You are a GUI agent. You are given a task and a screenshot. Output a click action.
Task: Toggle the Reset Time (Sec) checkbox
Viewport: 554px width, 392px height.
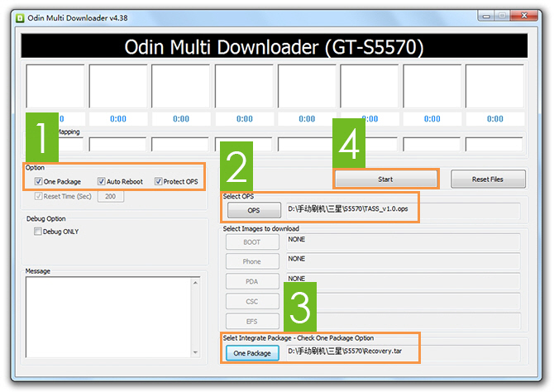coord(38,196)
